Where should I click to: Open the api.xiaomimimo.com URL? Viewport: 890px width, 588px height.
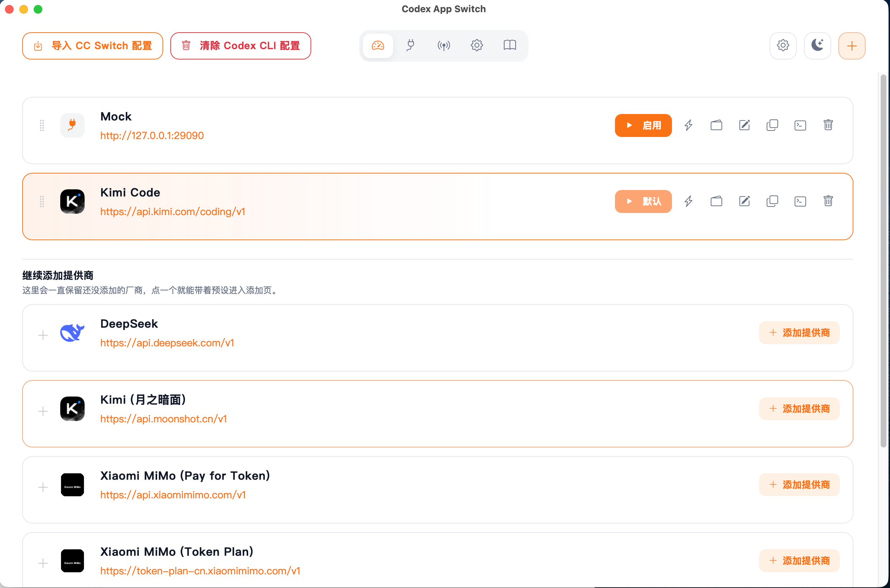pos(173,495)
